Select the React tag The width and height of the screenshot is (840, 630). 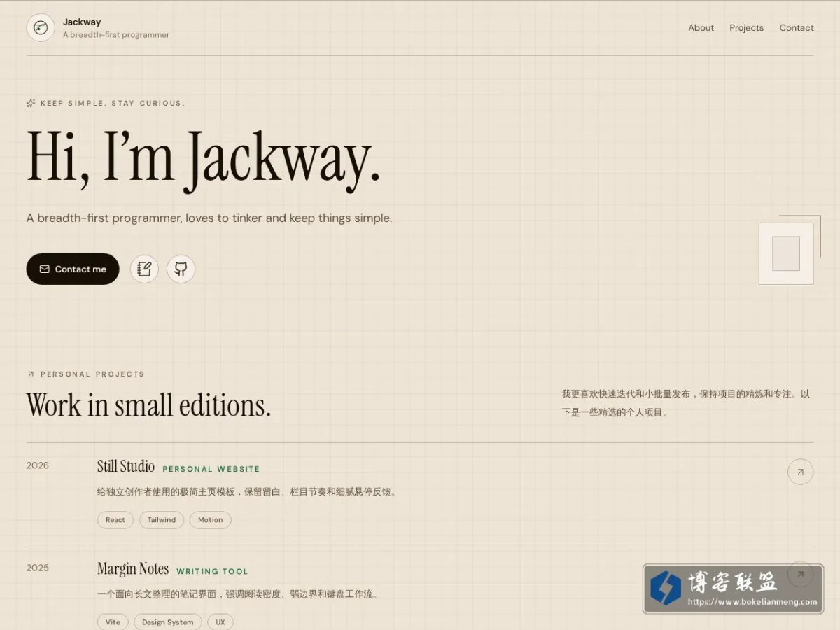coord(115,520)
